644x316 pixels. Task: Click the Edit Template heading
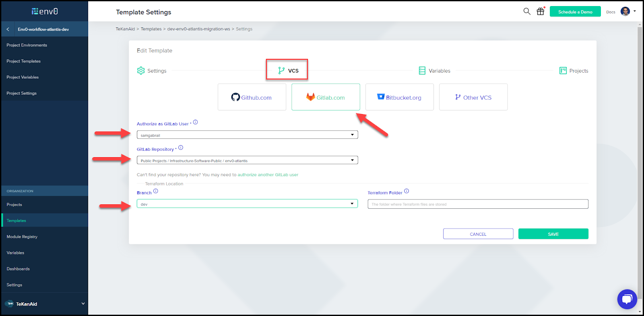point(155,50)
